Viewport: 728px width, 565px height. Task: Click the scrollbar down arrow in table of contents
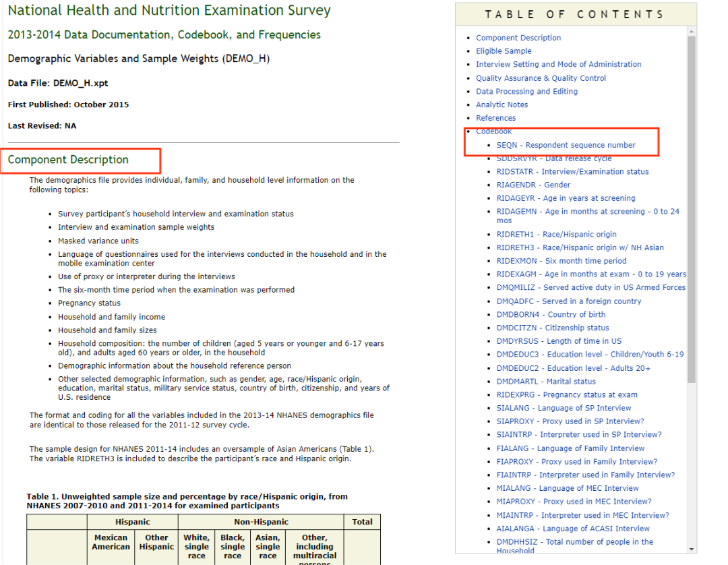pos(692,549)
